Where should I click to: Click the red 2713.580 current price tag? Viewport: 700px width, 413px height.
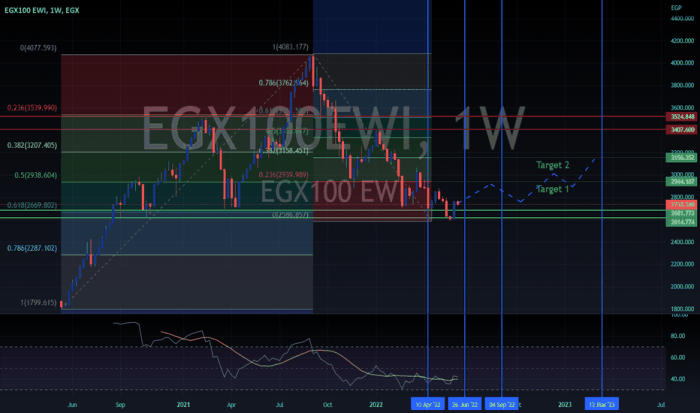681,204
